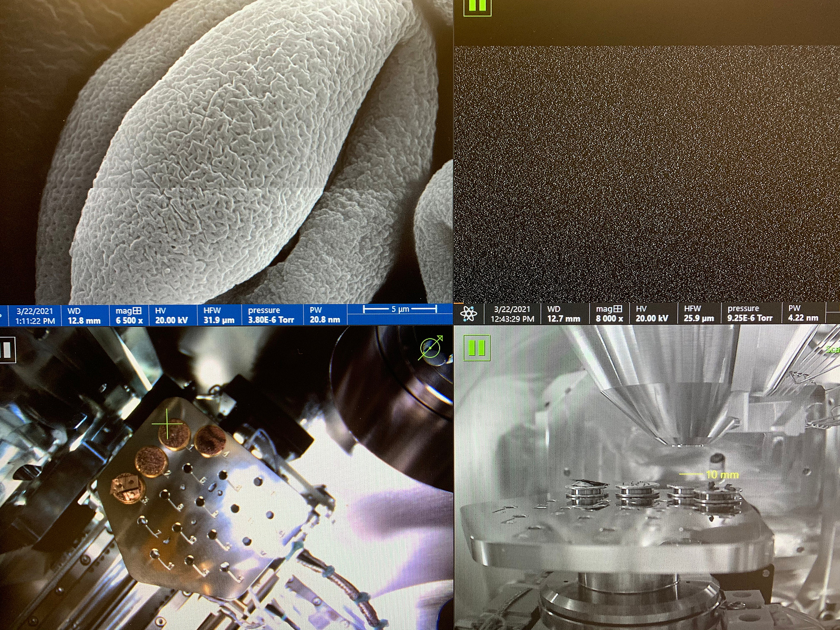This screenshot has width=840, height=630.
Task: Click the PW 20.8 nm value
Action: click(x=325, y=319)
